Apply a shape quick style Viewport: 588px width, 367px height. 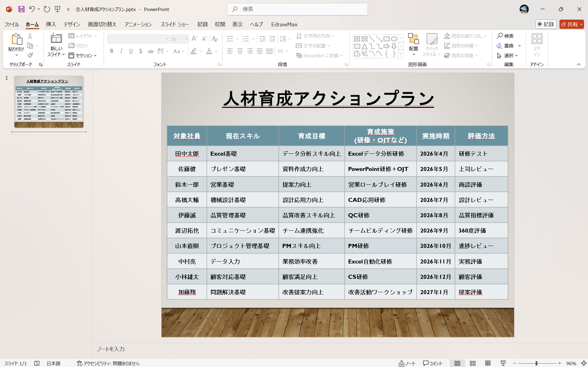(431, 45)
